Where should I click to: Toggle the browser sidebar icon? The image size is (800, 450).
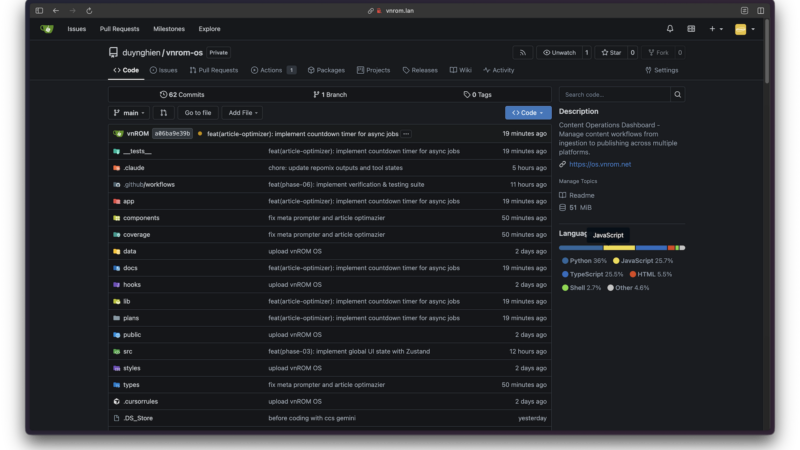click(39, 10)
